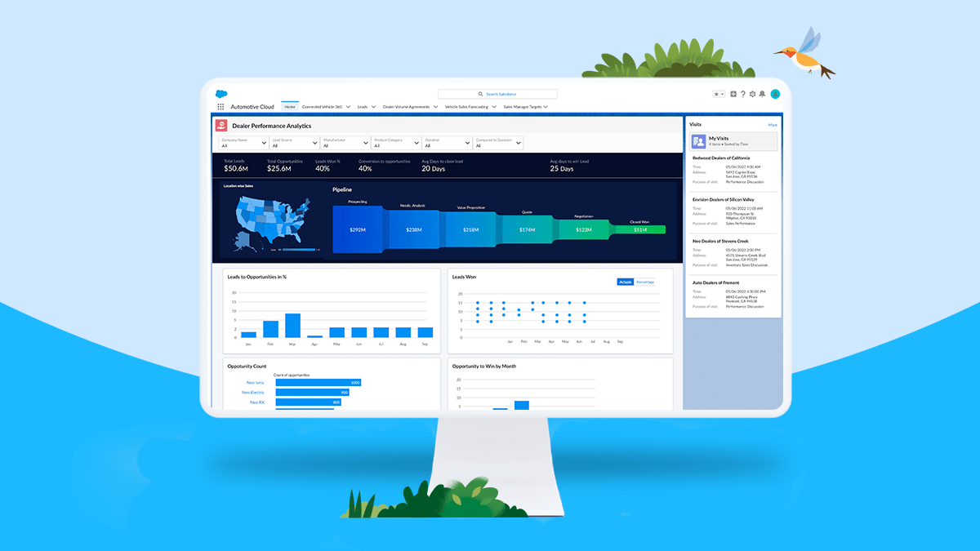Image resolution: width=980 pixels, height=551 pixels.
Task: Click the Help question mark icon
Action: (743, 94)
